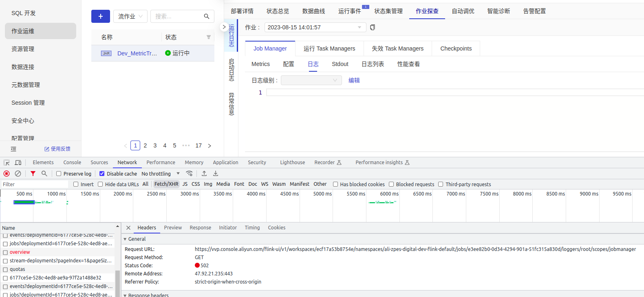Open network conditions wifi icon
Screen dimensions: 644x297
189,174
